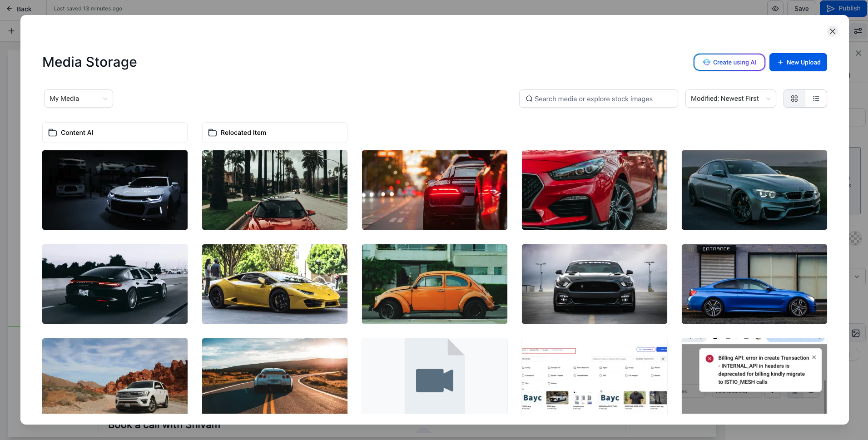Select the black Porsche on road image
The width and height of the screenshot is (868, 440).
tap(115, 284)
